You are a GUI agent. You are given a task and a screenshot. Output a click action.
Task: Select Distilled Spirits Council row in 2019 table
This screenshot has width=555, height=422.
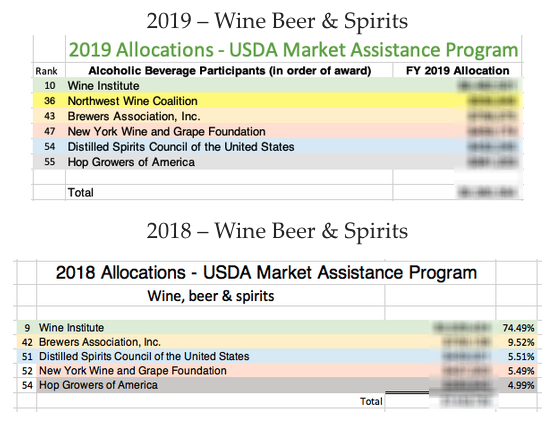click(x=278, y=146)
